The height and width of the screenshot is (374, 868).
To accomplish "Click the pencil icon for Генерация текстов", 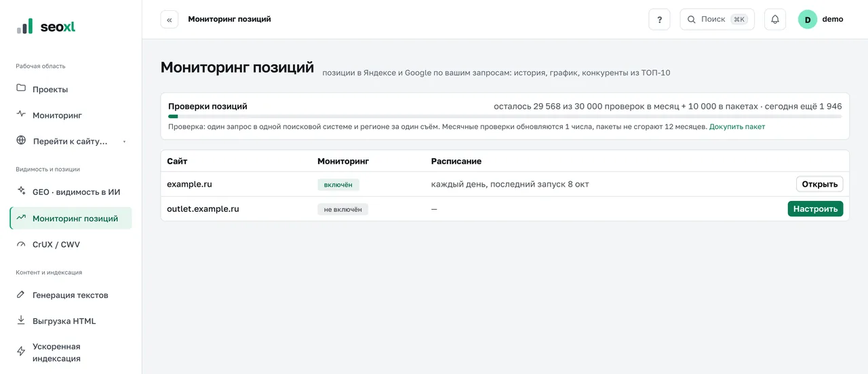I will coord(21,295).
